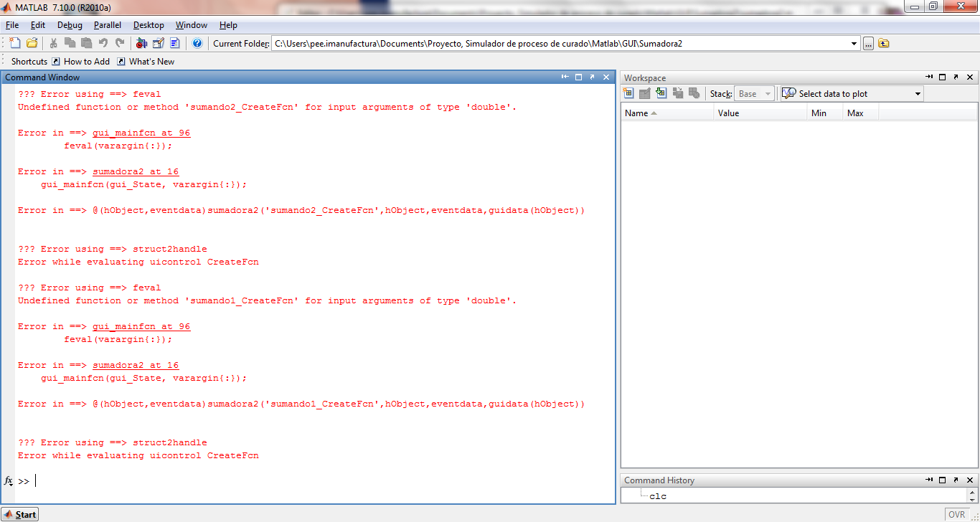Click the New M-file icon

15,43
